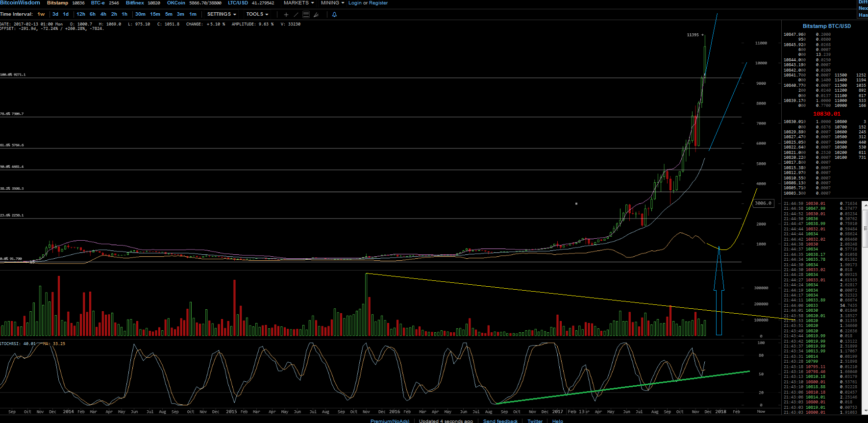Click the AMPLITUDE 9.63 % readout

(x=252, y=24)
